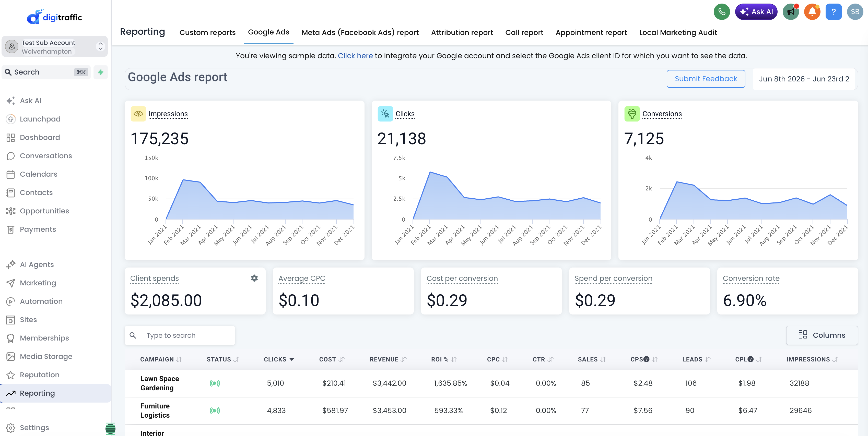868x436 pixels.
Task: Click the Client spends gear settings icon
Action: 254,278
